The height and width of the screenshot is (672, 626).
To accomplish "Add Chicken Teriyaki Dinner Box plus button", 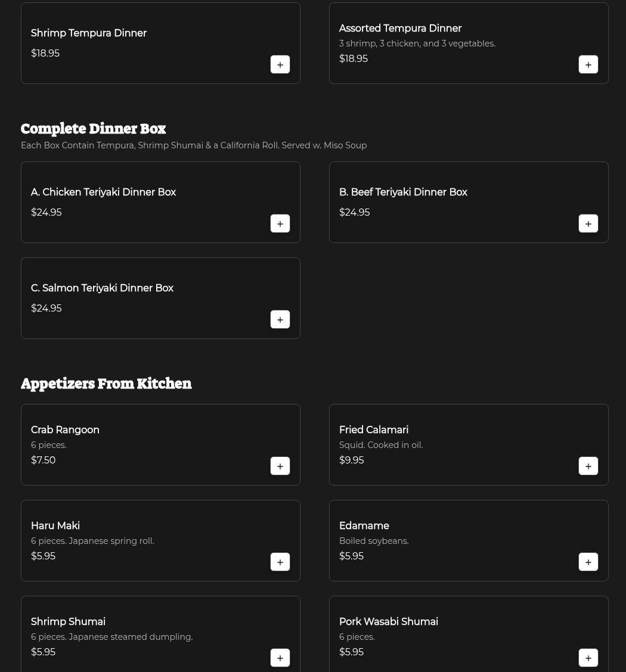I will point(280,224).
